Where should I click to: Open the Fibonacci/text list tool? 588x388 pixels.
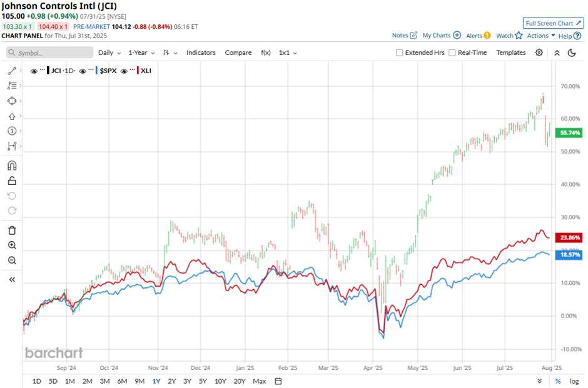12,86
